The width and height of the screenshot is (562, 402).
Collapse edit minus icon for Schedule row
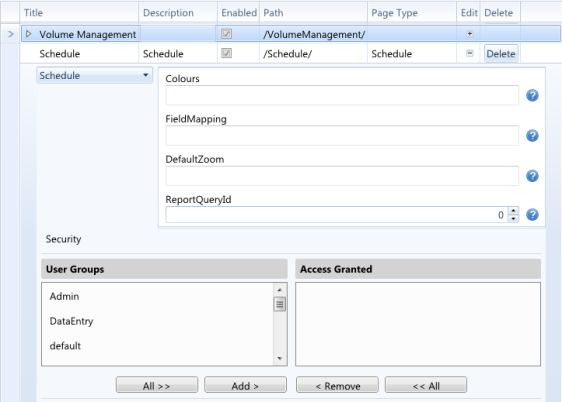click(470, 53)
